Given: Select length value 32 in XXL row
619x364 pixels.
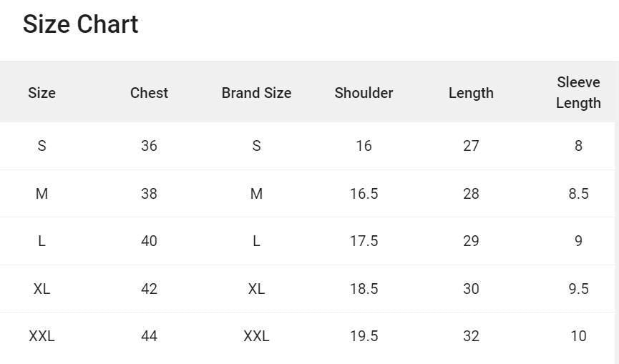Looking at the screenshot, I should pos(471,336).
